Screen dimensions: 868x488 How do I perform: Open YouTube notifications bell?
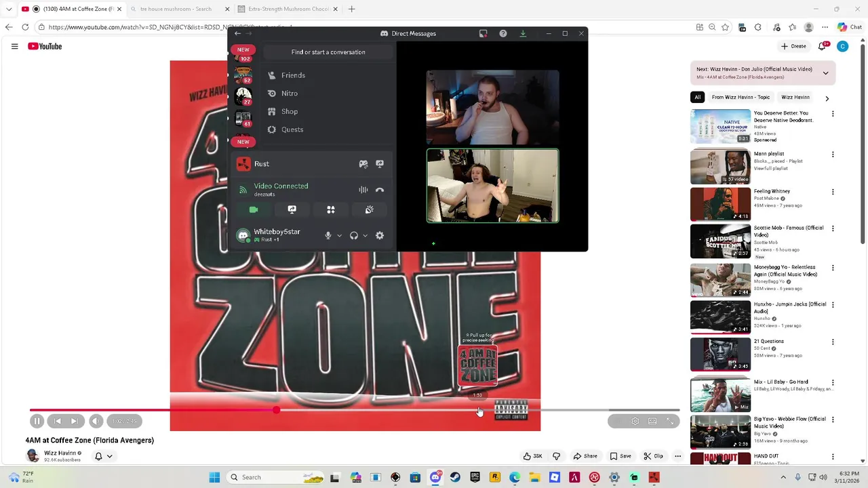tap(823, 46)
